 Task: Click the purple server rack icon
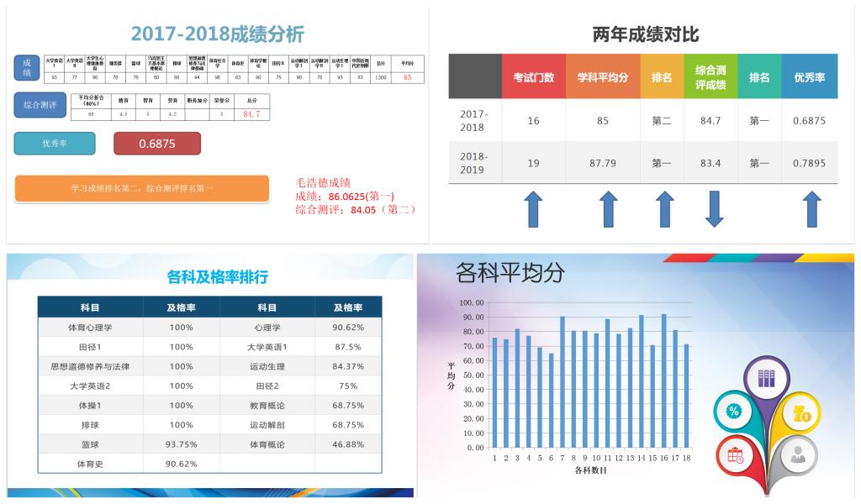point(766,378)
